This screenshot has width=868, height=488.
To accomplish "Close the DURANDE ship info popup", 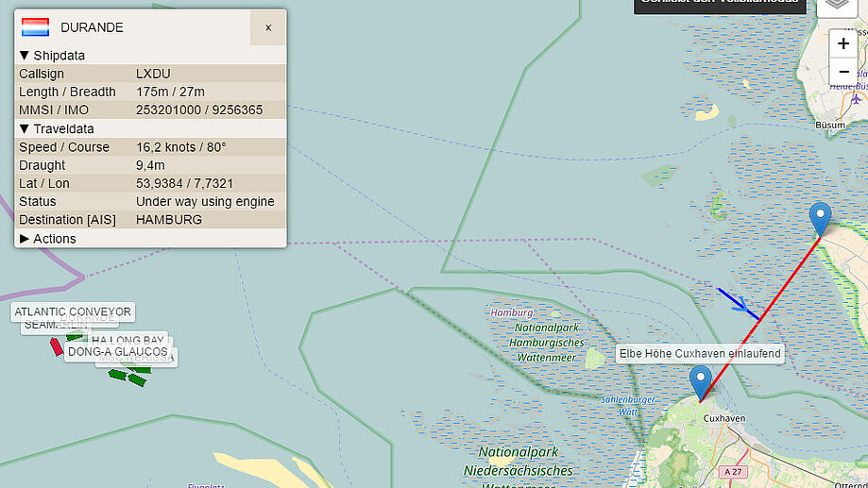I will pyautogui.click(x=268, y=27).
